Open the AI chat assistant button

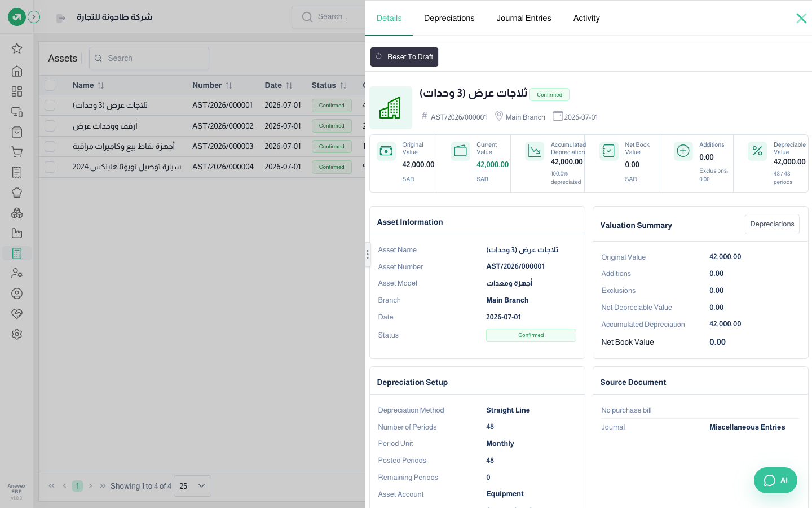[775, 480]
